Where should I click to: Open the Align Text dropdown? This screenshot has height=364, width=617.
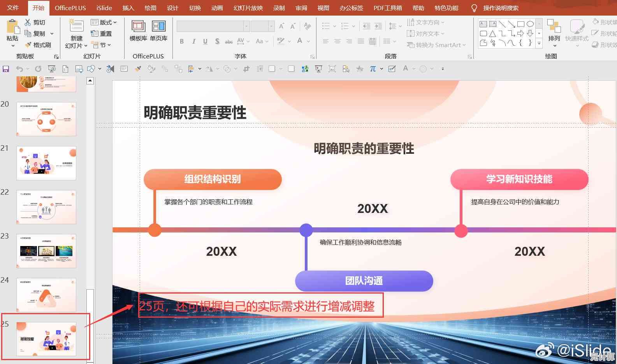click(425, 33)
